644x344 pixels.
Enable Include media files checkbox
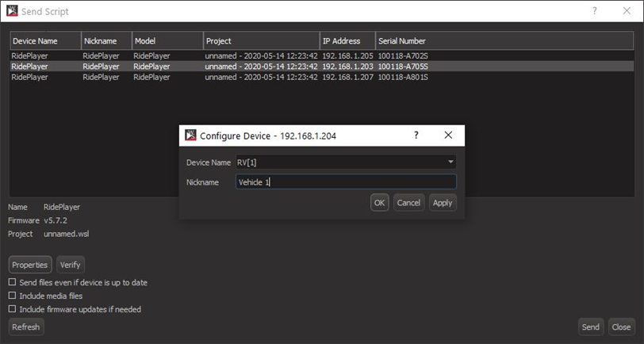(x=13, y=296)
